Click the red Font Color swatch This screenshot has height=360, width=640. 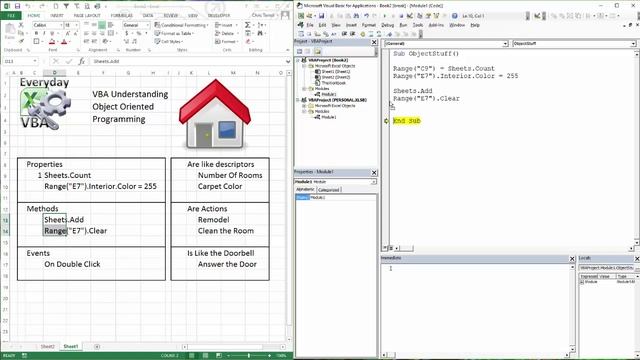tap(64, 42)
